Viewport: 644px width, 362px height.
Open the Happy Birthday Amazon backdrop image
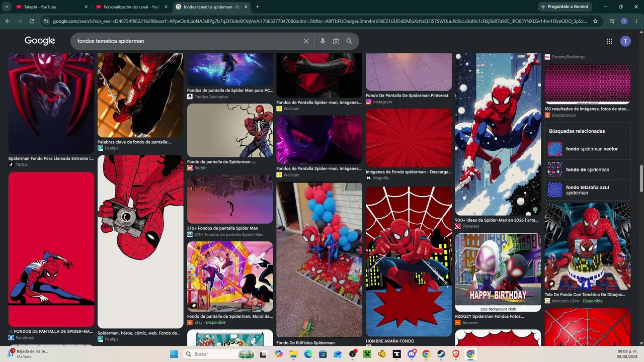click(498, 273)
